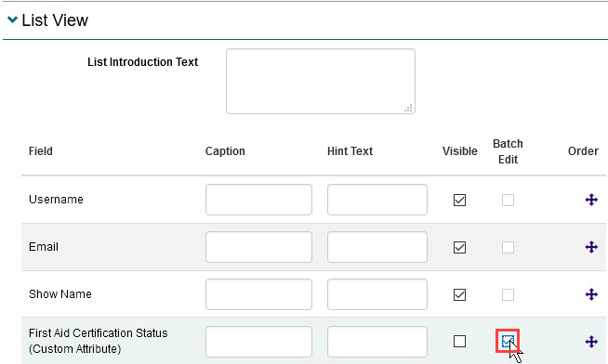Screen dimensions: 608x364
Task: Uncheck Batch Edit for First Aid Certification Status
Action: click(508, 341)
